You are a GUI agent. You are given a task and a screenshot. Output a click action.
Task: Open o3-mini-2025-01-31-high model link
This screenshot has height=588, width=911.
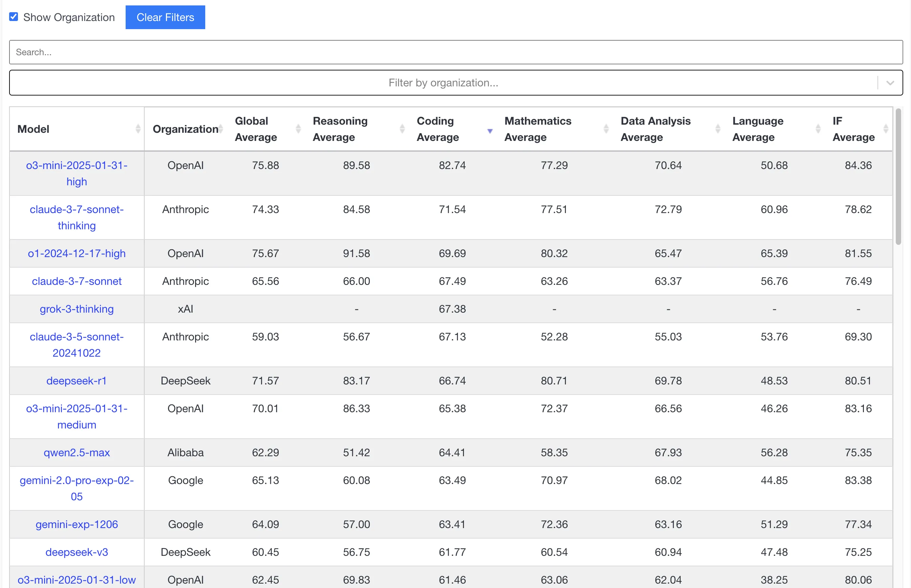tap(77, 173)
